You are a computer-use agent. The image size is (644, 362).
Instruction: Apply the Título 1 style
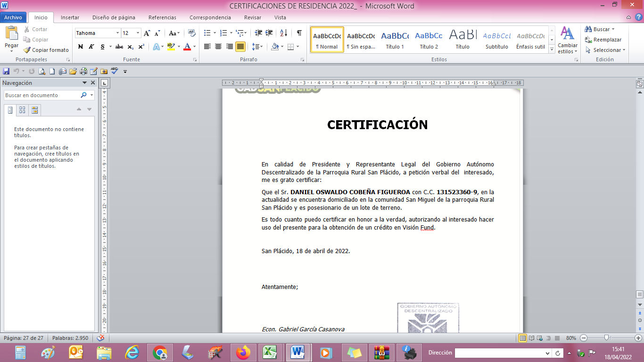click(x=395, y=40)
